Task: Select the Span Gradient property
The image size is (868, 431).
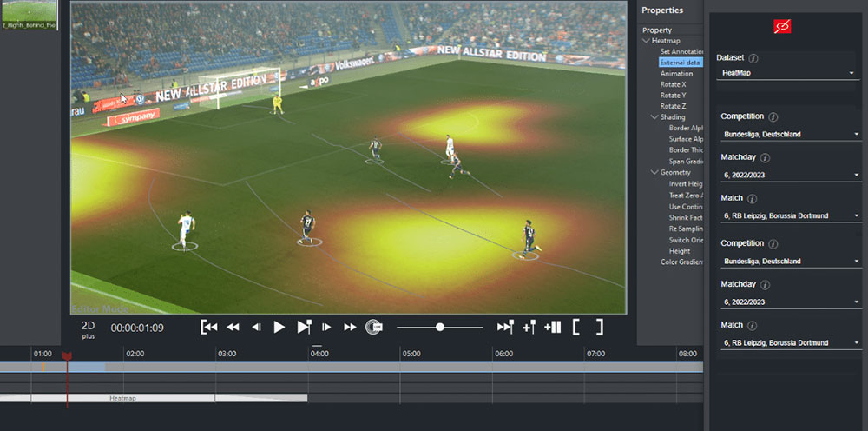Action: point(686,162)
